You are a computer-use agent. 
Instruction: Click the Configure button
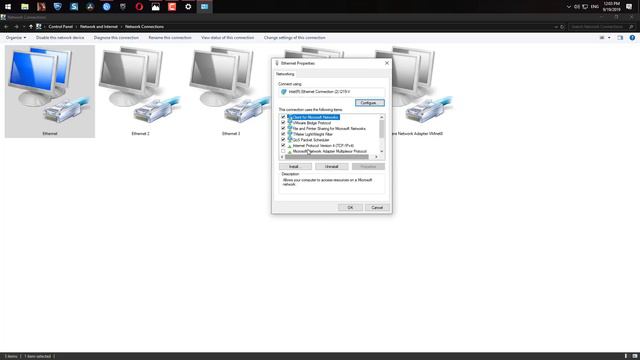[x=370, y=103]
